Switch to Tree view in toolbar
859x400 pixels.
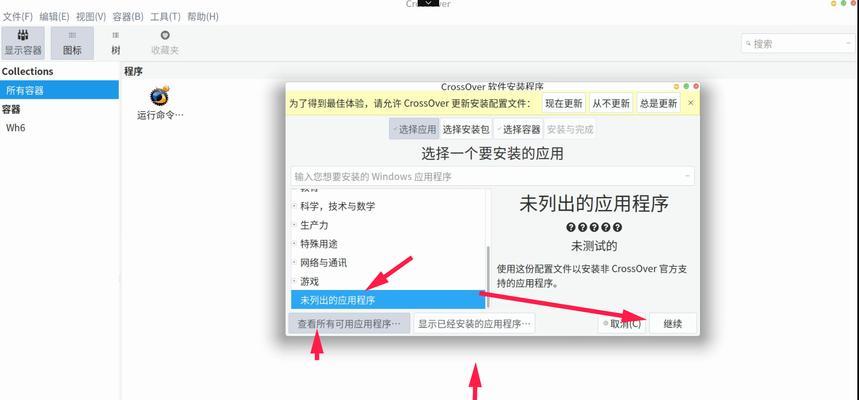pyautogui.click(x=116, y=43)
